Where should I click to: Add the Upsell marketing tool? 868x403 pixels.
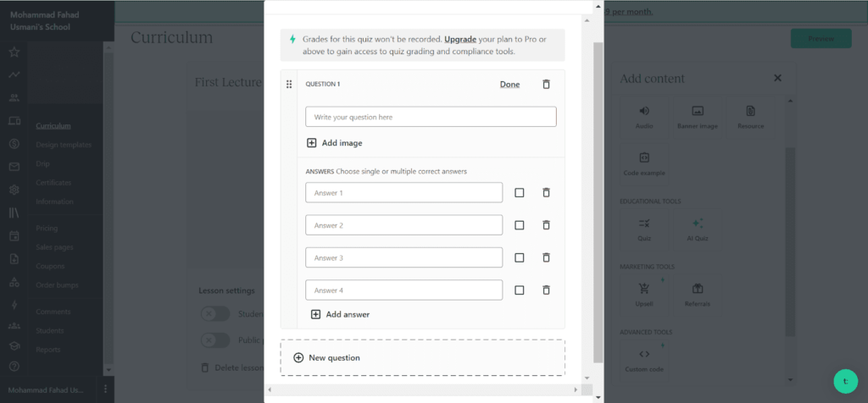(644, 295)
